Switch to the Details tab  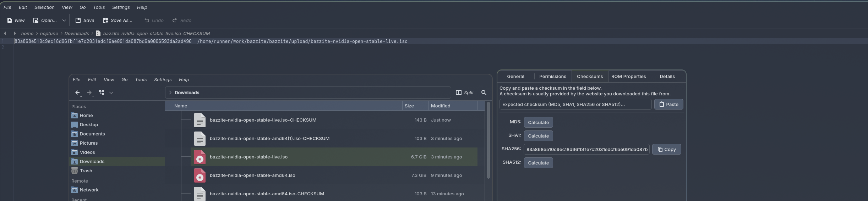pyautogui.click(x=667, y=76)
